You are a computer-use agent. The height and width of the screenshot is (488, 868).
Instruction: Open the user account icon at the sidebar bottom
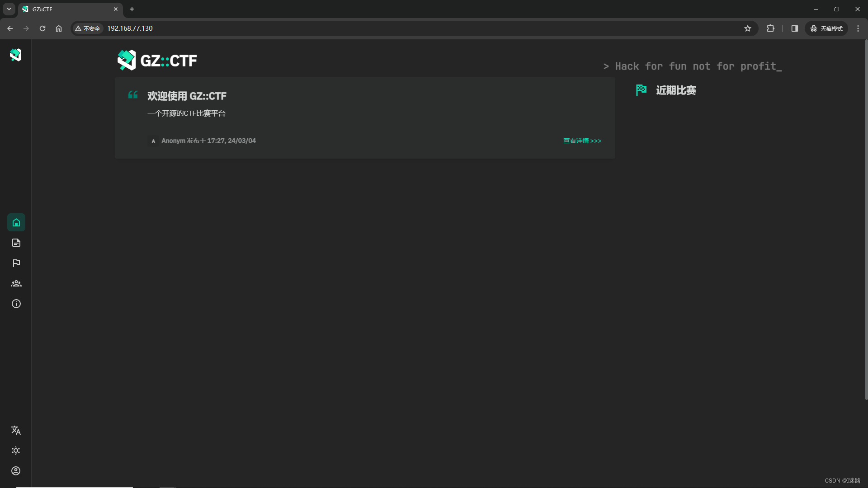(16, 471)
